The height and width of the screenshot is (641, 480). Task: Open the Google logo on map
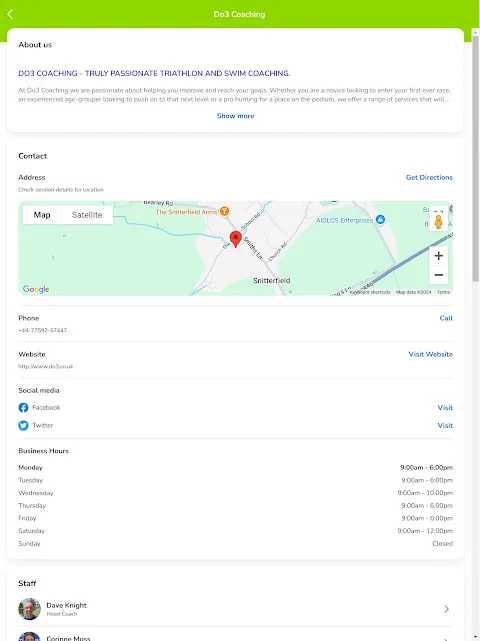coord(36,289)
